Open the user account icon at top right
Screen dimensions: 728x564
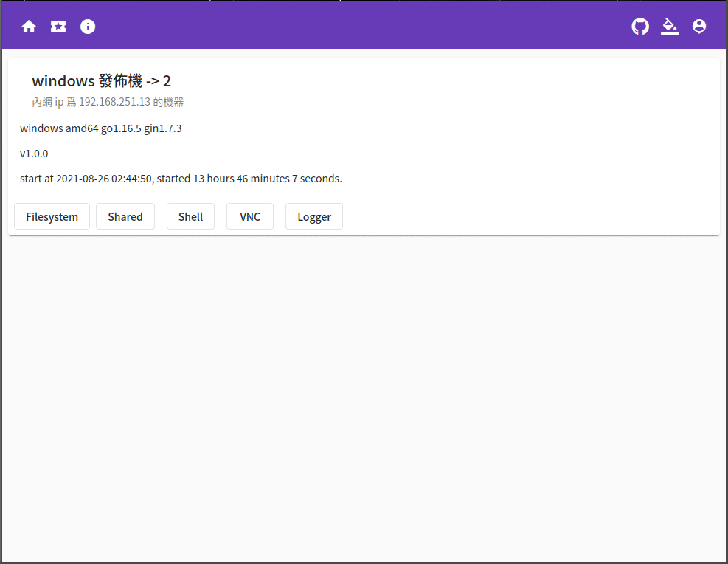[x=698, y=26]
